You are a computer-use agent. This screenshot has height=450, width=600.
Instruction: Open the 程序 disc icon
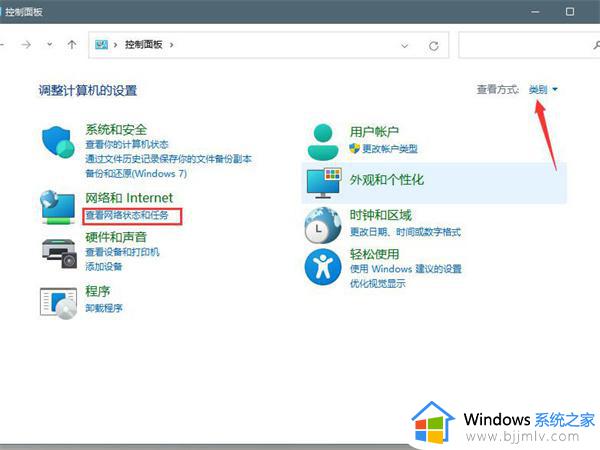pos(59,303)
